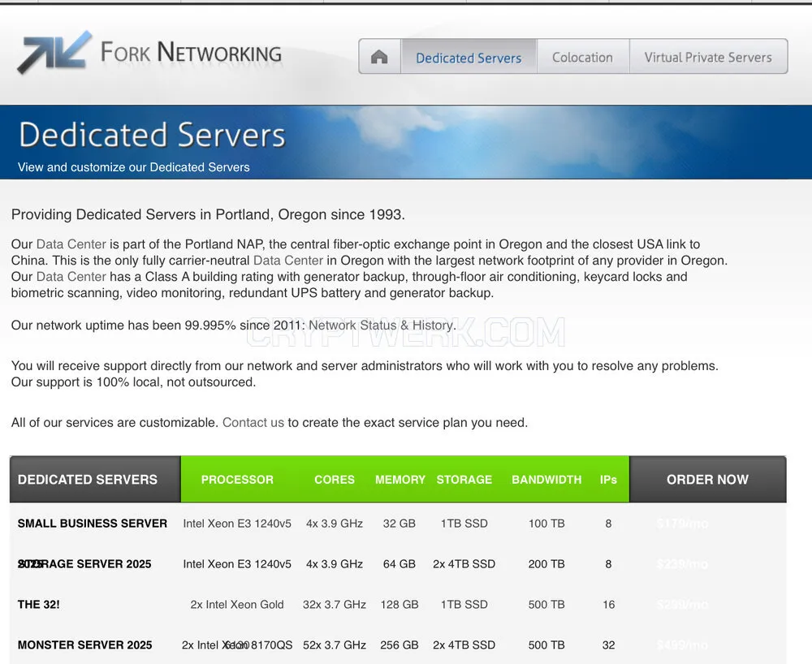Click the '128 GB' memory cell

[x=400, y=605]
